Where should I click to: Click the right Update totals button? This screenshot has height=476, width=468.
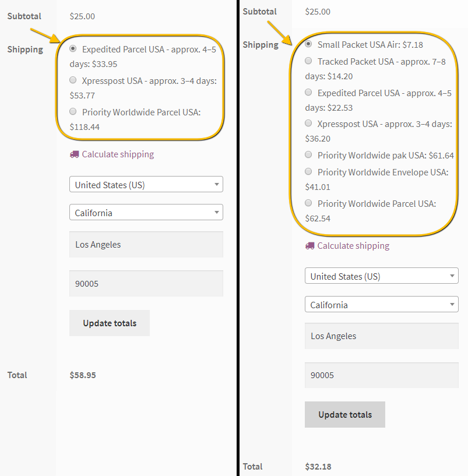click(x=345, y=414)
